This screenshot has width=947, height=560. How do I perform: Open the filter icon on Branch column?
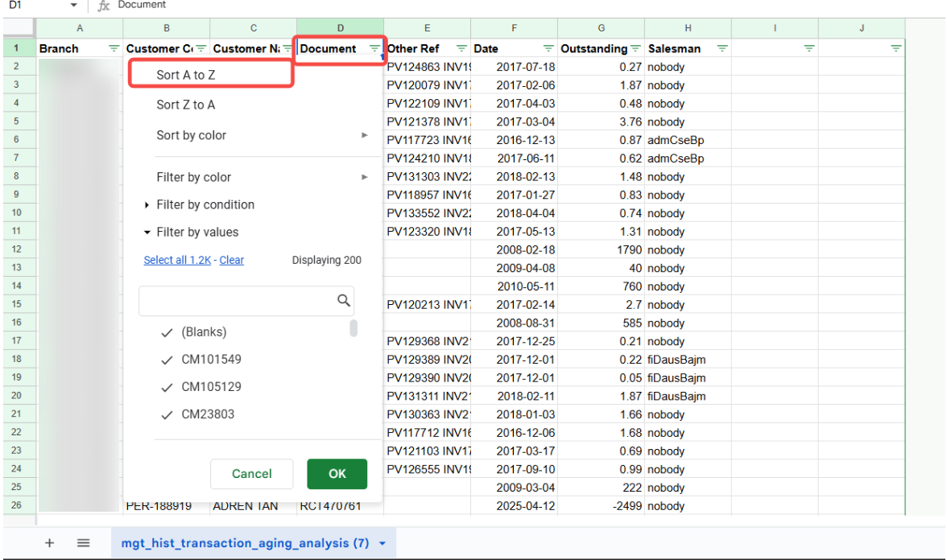point(116,48)
